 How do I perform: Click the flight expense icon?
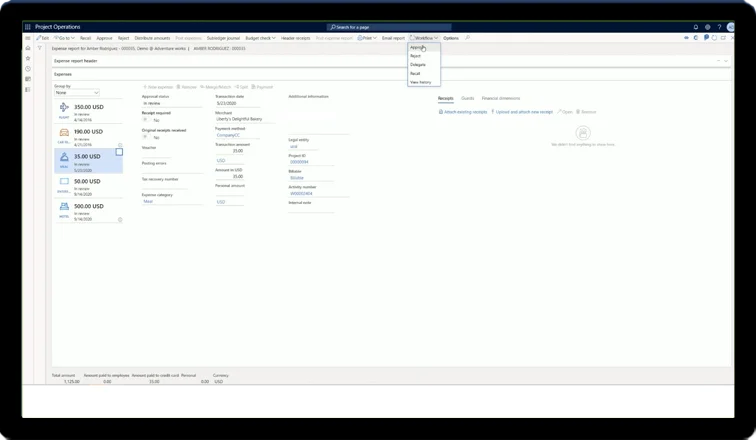coord(62,109)
